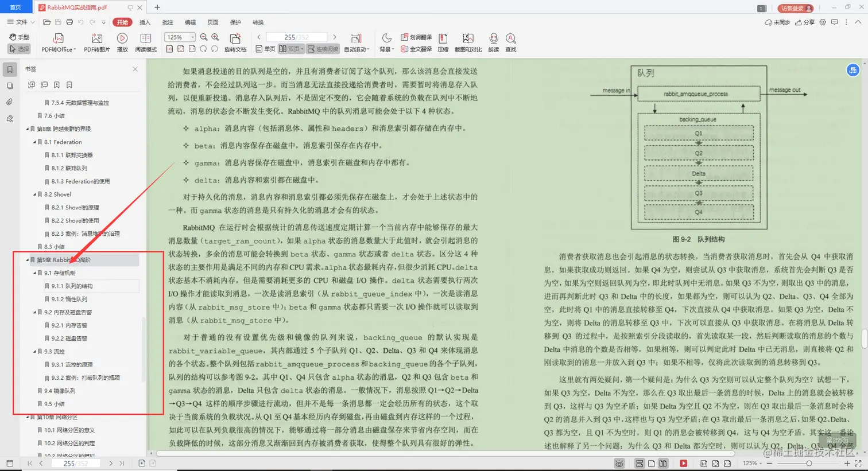Click expand all bookmarks icon
This screenshot has width=868, height=471.
click(x=32, y=85)
